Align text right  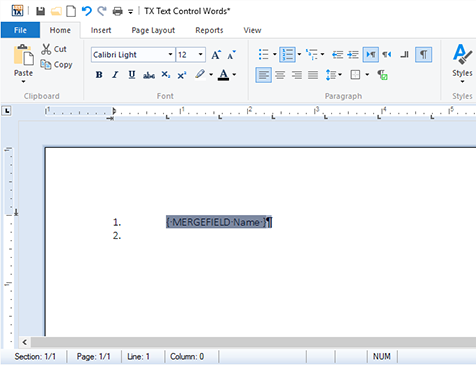coord(296,75)
